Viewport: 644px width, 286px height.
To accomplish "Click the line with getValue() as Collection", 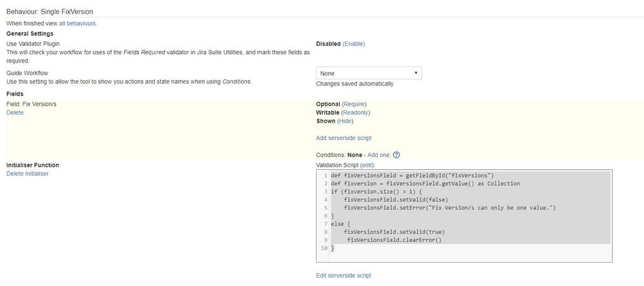I will [425, 183].
